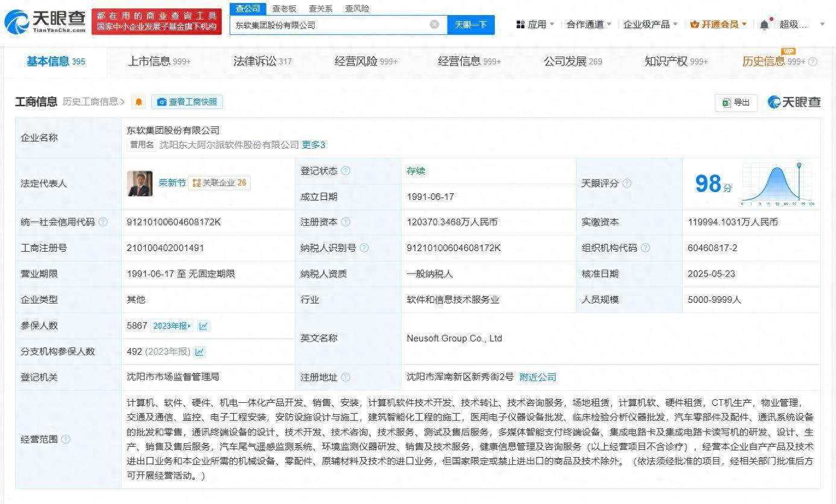Open the 应用 dropdown menu
The width and height of the screenshot is (836, 504).
[536, 25]
